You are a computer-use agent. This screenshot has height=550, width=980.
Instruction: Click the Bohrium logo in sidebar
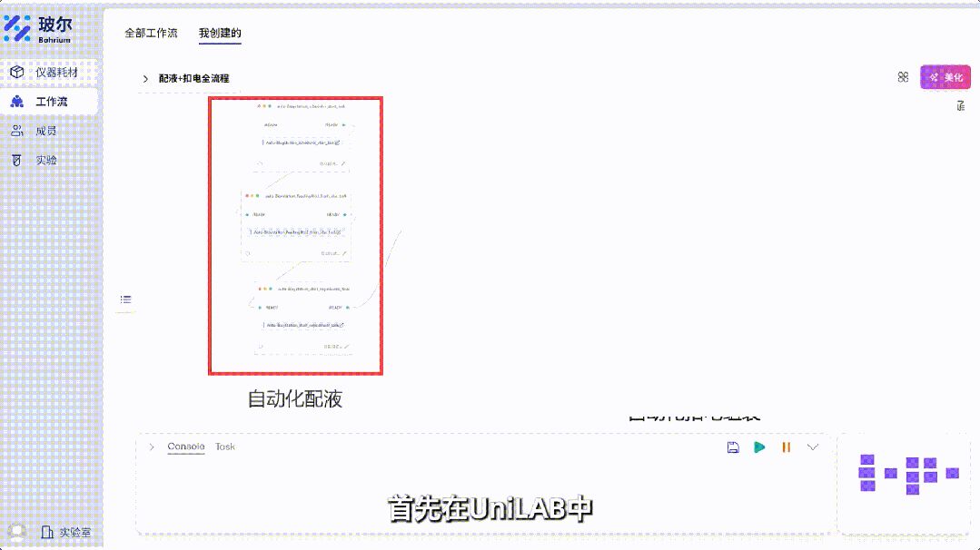click(x=38, y=29)
